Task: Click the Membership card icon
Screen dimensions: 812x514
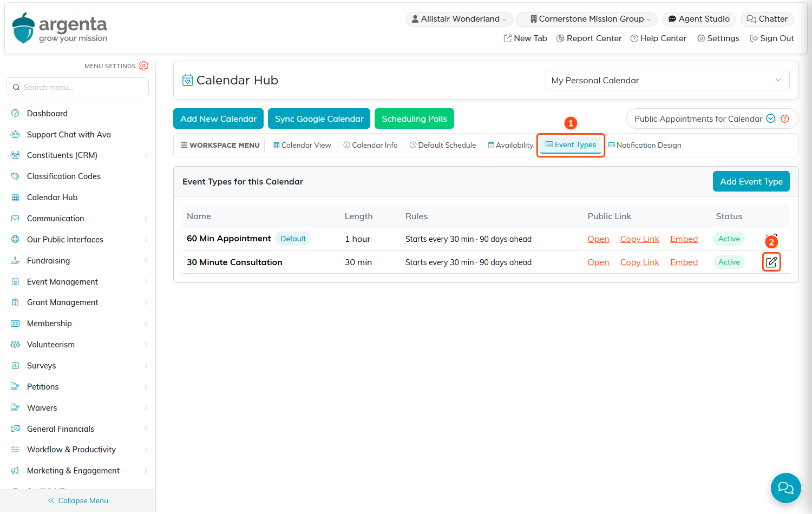Action: tap(15, 324)
